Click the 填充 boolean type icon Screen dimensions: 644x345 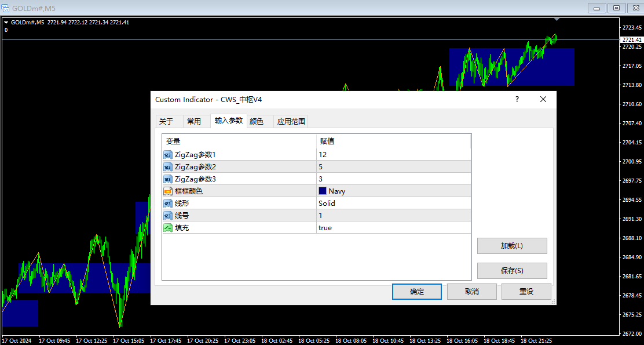[x=167, y=228]
